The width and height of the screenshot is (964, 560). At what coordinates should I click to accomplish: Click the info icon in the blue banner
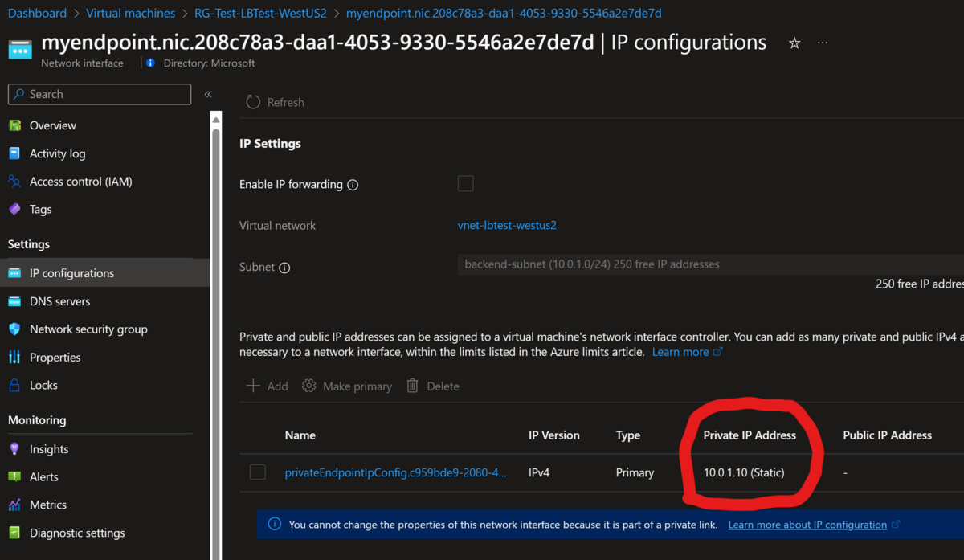[275, 525]
